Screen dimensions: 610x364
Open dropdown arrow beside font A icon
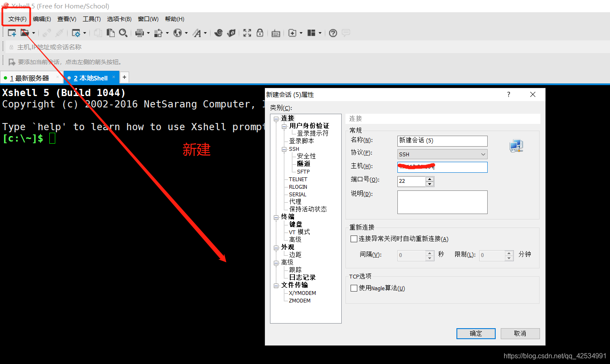205,33
